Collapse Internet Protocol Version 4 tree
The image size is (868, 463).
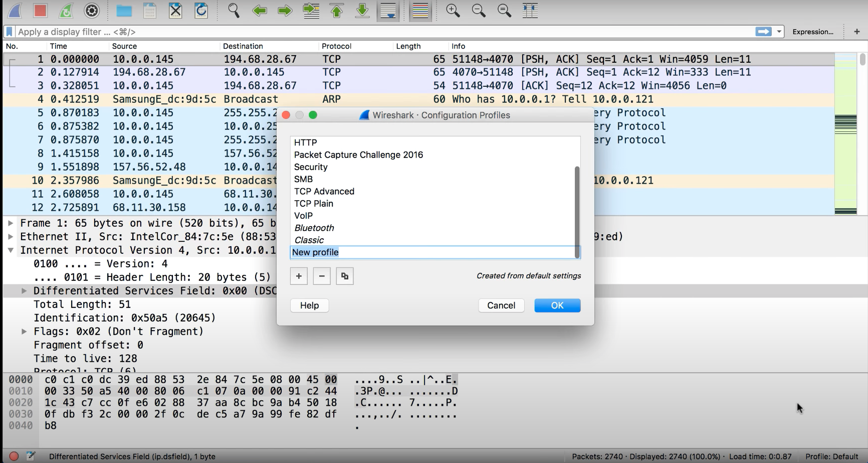click(x=11, y=250)
